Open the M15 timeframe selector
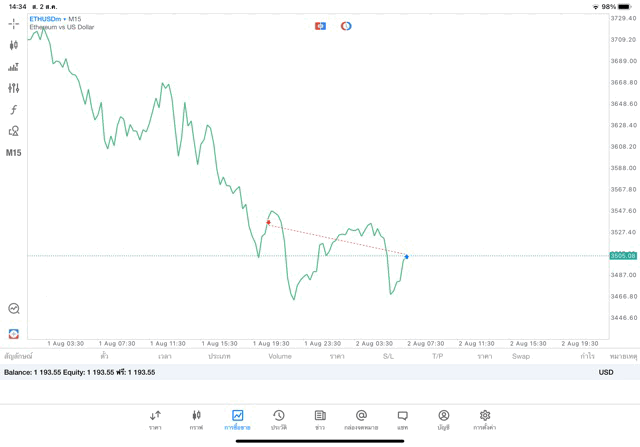This screenshot has height=447, width=640. click(13, 153)
